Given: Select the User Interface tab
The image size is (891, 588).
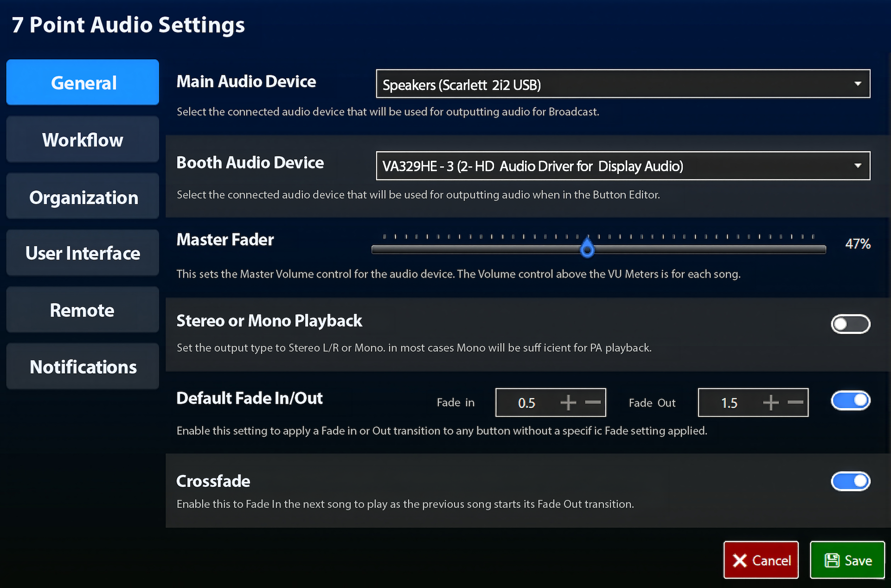Looking at the screenshot, I should tap(83, 253).
